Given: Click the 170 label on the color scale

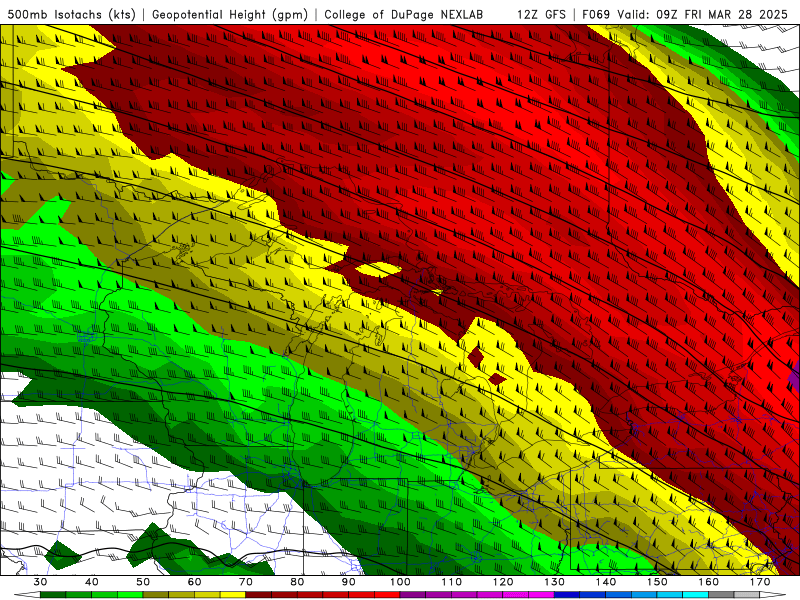Looking at the screenshot, I should coord(760,582).
